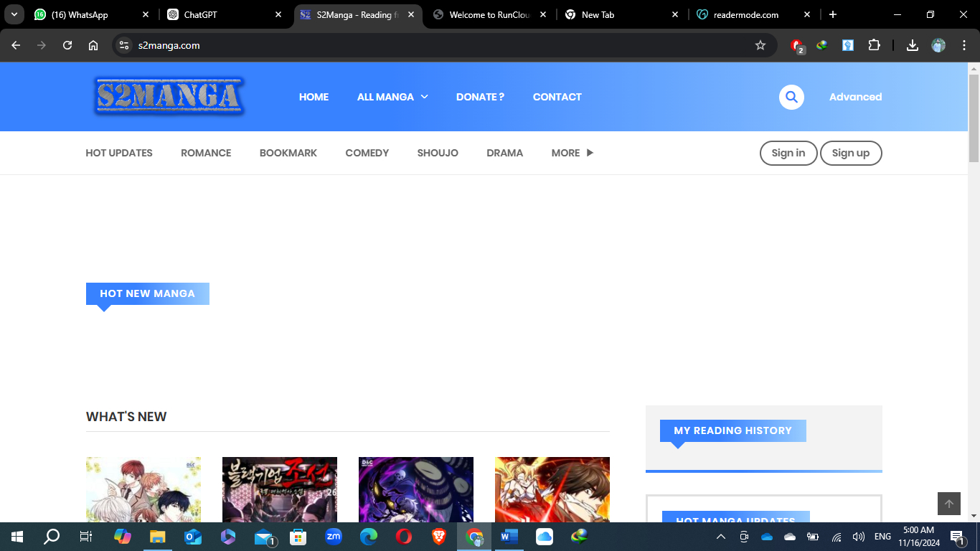The width and height of the screenshot is (980, 551).
Task: Open the Brave browser from the taskbar
Action: point(438,536)
